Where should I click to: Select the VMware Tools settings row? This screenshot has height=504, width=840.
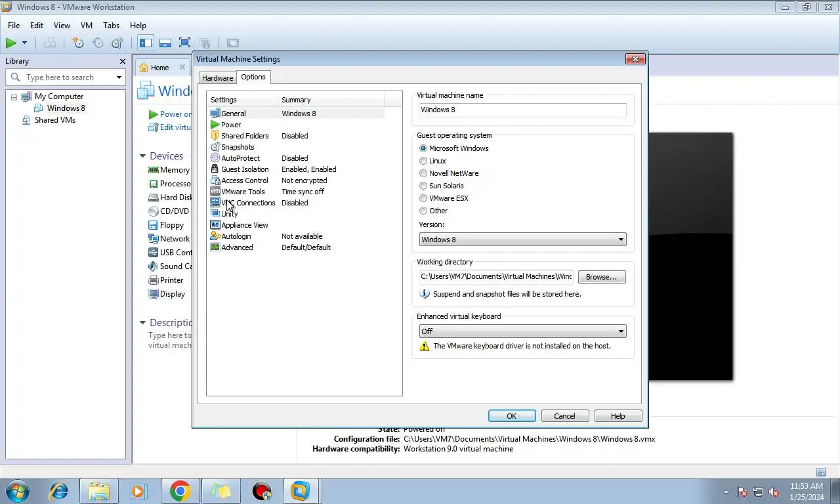[297, 192]
